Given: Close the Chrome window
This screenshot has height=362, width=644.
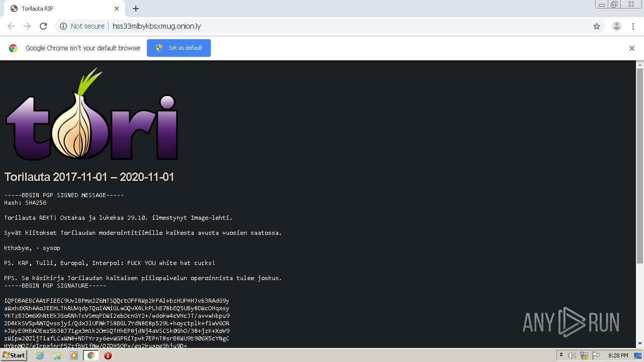Looking at the screenshot, I should coord(631,5).
